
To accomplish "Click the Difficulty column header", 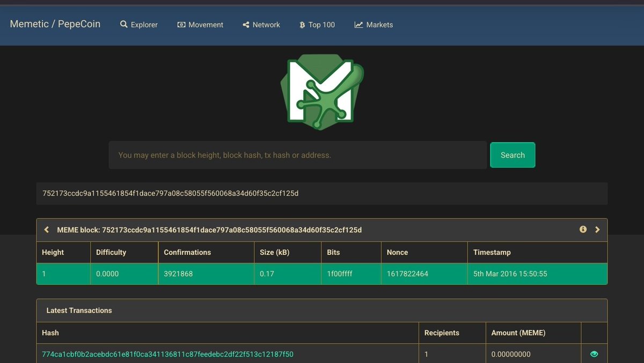I will (x=111, y=252).
